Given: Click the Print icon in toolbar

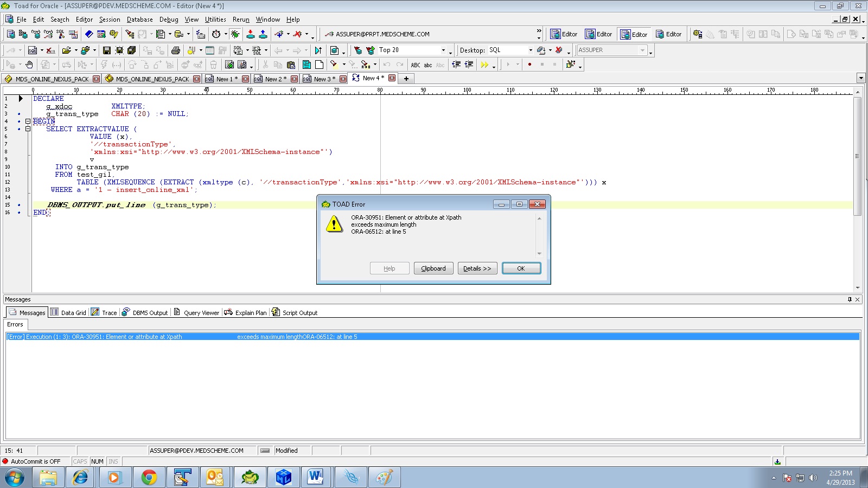Looking at the screenshot, I should pos(175,50).
